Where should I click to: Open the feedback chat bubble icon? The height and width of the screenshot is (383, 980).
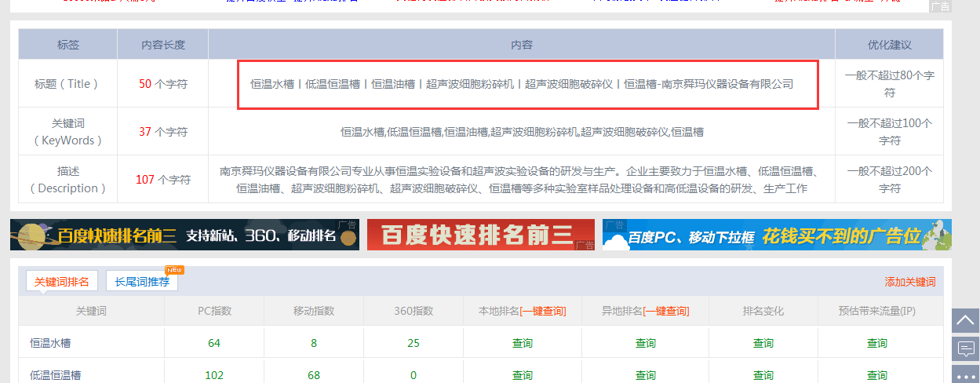pyautogui.click(x=965, y=348)
